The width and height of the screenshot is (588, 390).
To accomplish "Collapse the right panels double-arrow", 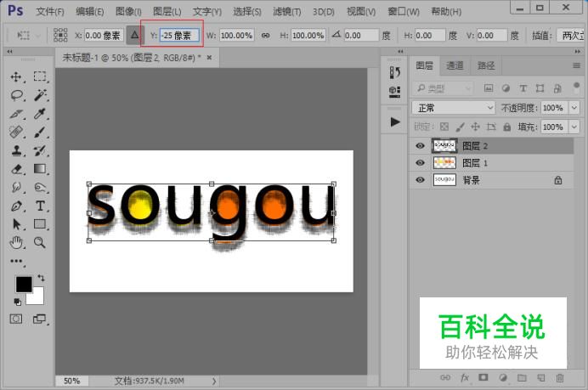I will click(577, 52).
